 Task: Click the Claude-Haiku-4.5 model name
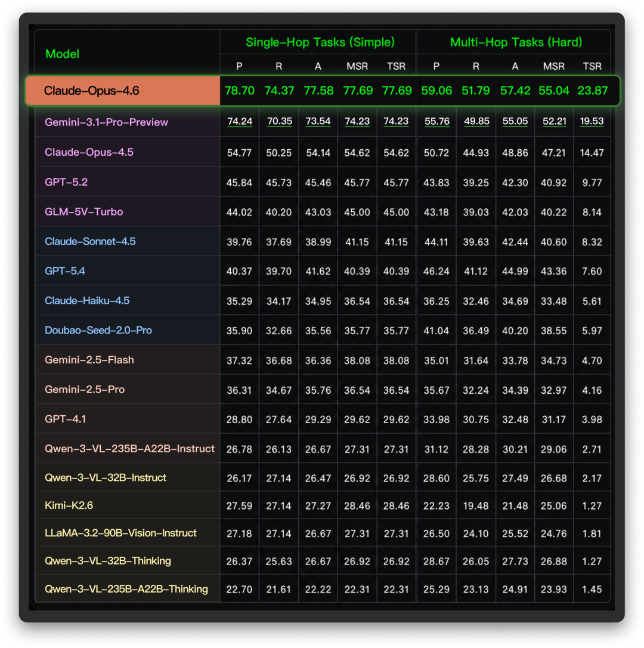click(x=86, y=301)
